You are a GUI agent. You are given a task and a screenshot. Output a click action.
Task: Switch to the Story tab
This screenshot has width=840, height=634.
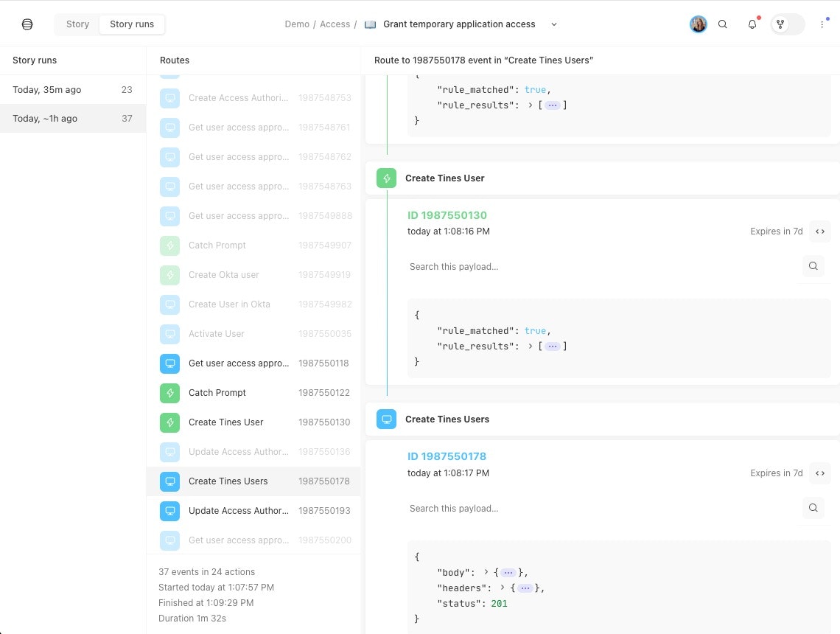tap(77, 24)
